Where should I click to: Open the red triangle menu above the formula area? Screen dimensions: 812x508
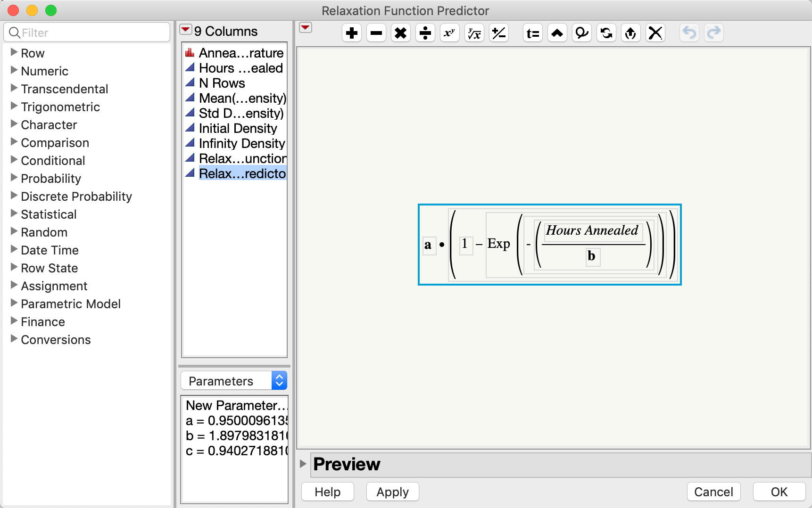(x=305, y=28)
